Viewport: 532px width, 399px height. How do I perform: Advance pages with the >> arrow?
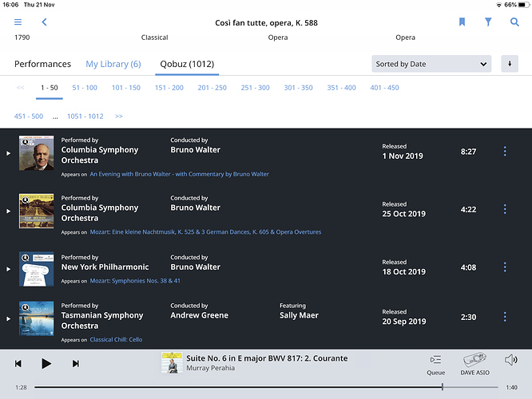point(119,117)
